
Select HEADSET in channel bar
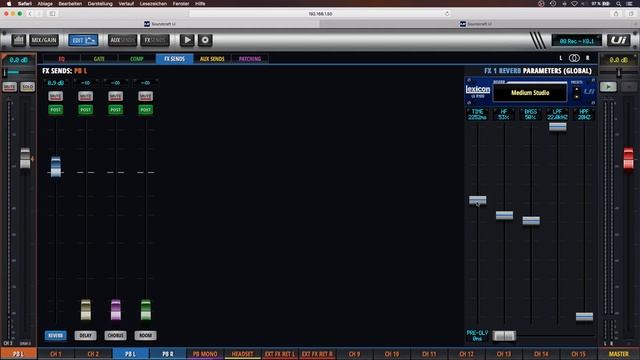[242, 354]
